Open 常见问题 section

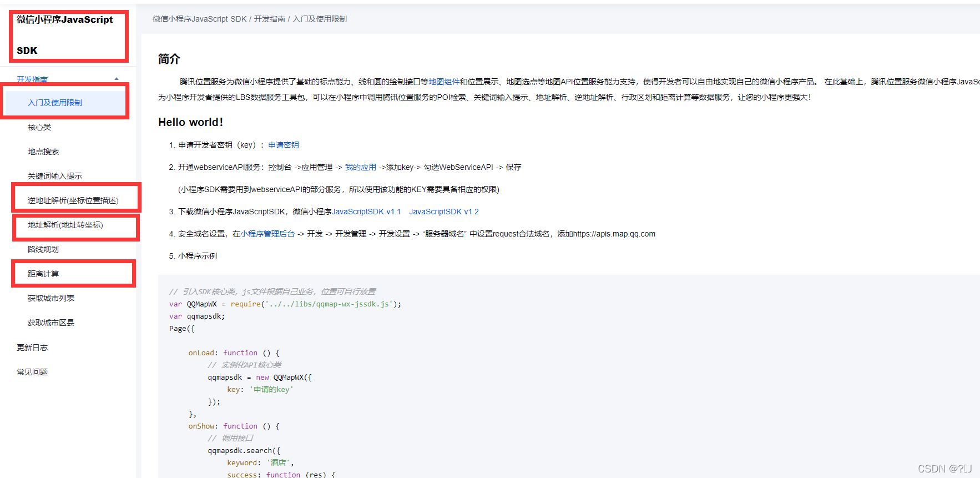coord(32,372)
